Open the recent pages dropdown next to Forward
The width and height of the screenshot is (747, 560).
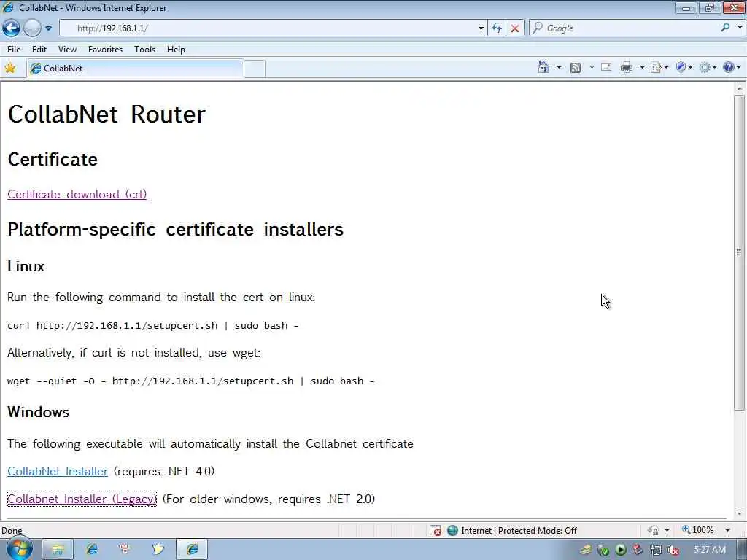(x=49, y=28)
